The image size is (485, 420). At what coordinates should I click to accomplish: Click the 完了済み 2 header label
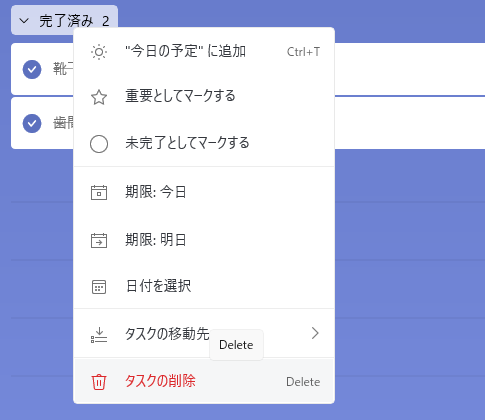(x=74, y=21)
